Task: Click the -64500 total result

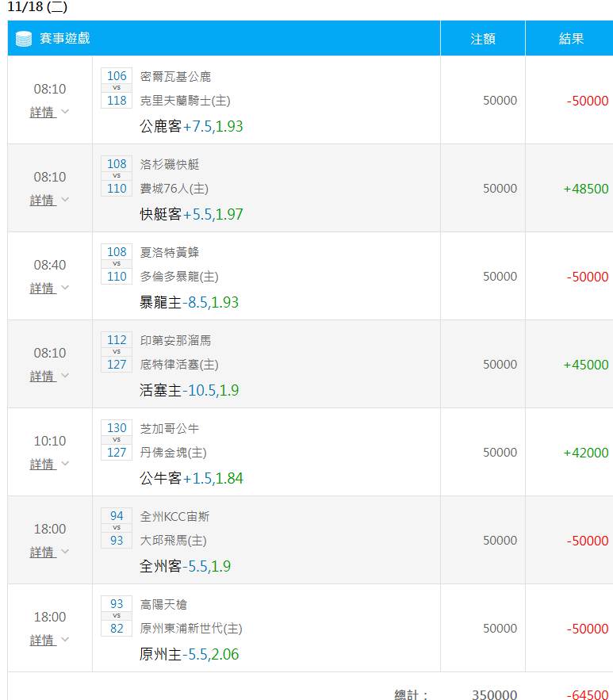Action: 588,694
